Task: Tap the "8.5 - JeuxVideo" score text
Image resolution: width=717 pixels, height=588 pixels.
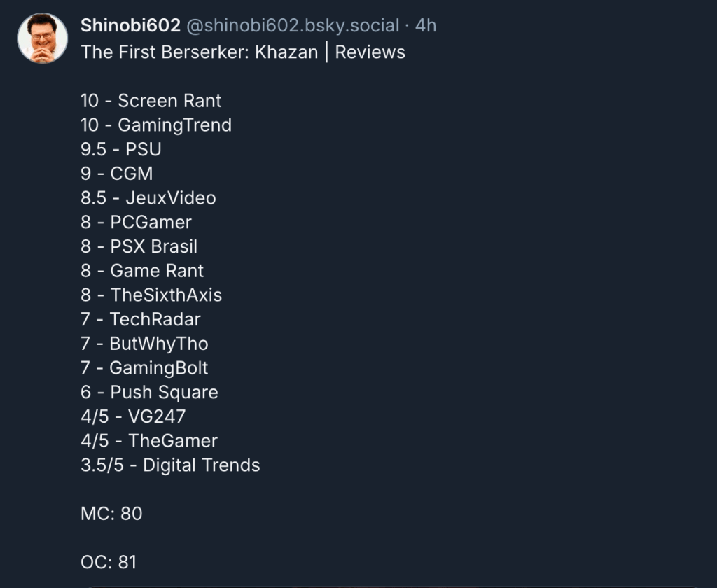Action: point(148,198)
